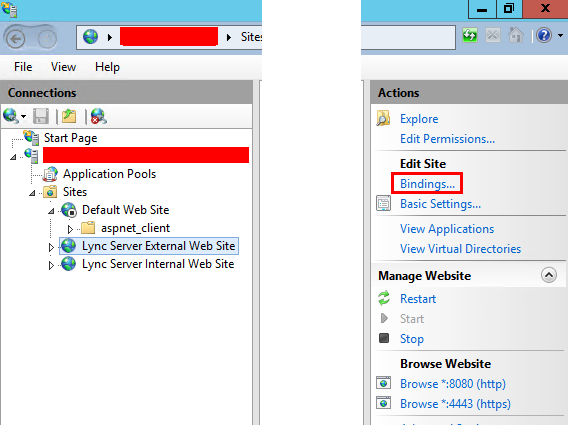
Task: Click Explore in Actions pane
Action: click(x=419, y=119)
